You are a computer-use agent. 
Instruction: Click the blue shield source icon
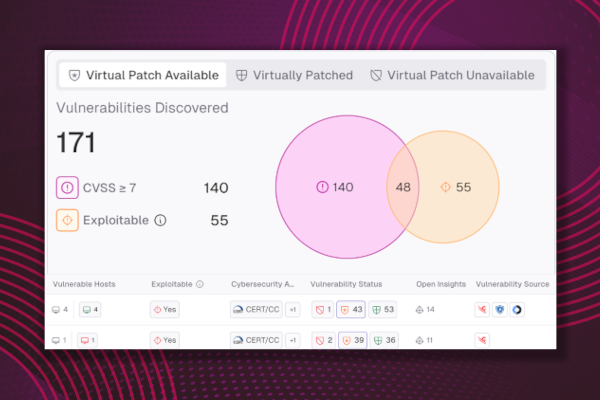click(x=500, y=309)
